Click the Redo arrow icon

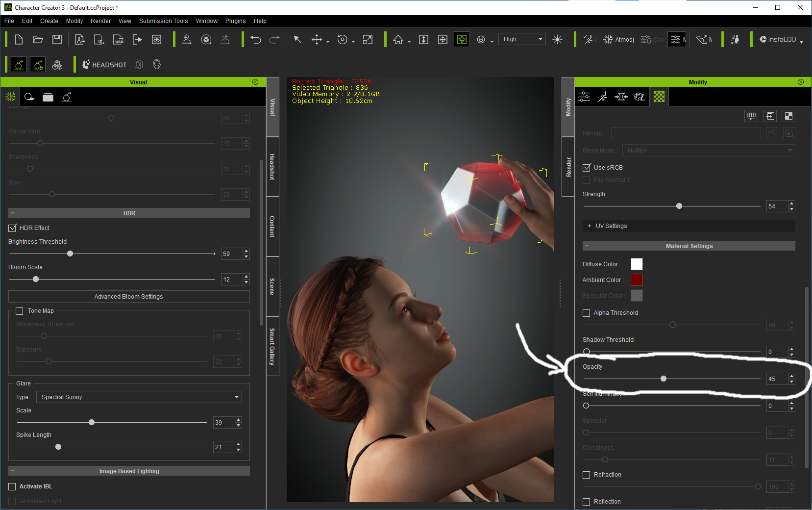274,40
